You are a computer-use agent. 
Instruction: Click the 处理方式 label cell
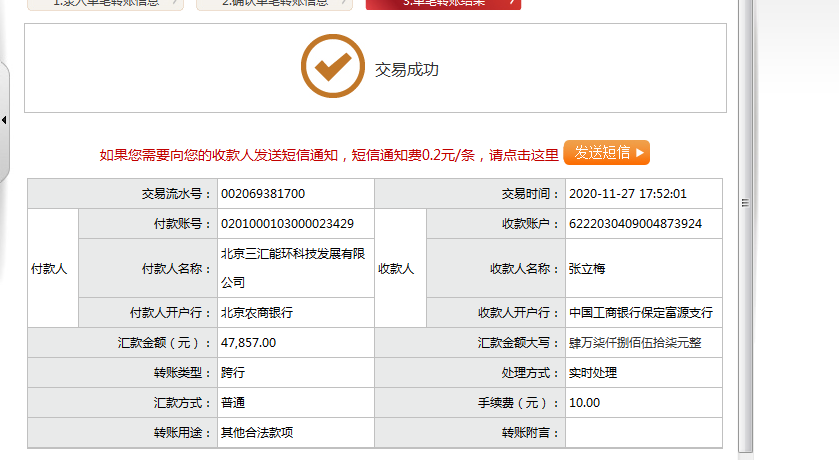(x=470, y=373)
